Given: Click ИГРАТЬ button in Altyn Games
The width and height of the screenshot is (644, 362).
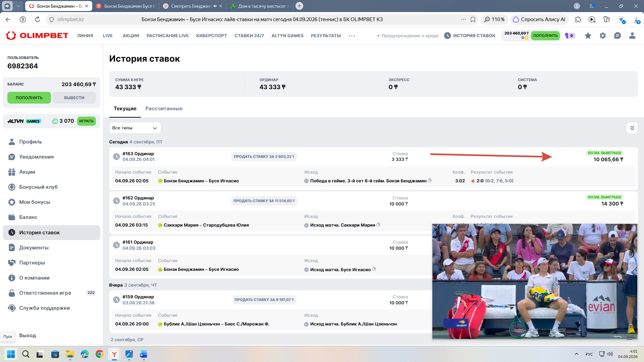Looking at the screenshot, I should [x=87, y=121].
